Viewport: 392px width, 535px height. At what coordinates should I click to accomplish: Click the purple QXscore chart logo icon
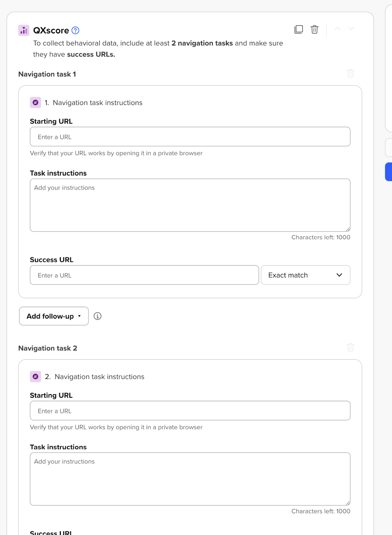click(24, 30)
